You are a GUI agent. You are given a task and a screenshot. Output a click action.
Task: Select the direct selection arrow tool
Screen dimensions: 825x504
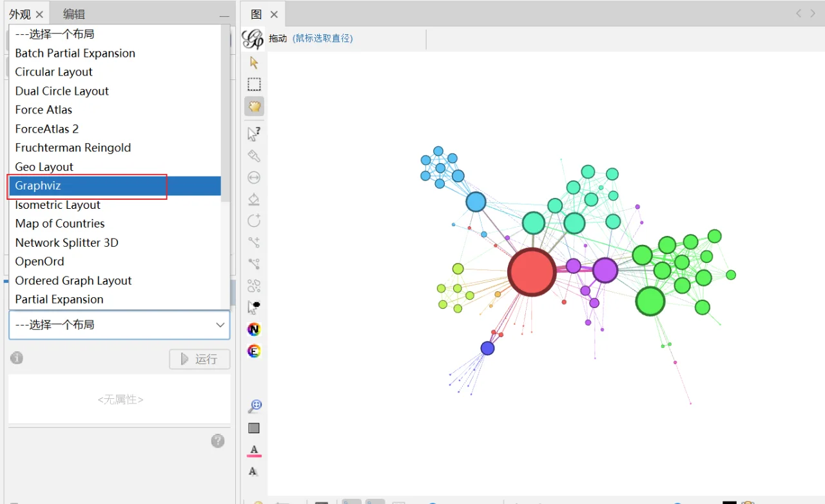(254, 63)
